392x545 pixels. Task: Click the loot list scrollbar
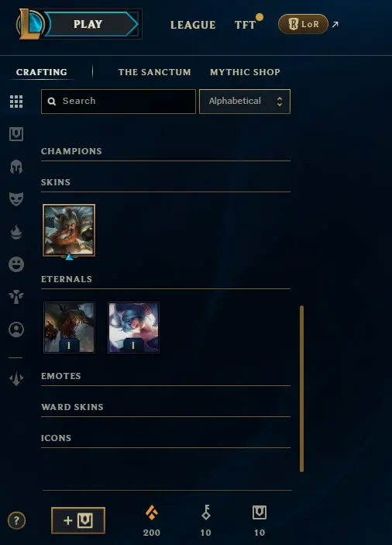coord(301,388)
